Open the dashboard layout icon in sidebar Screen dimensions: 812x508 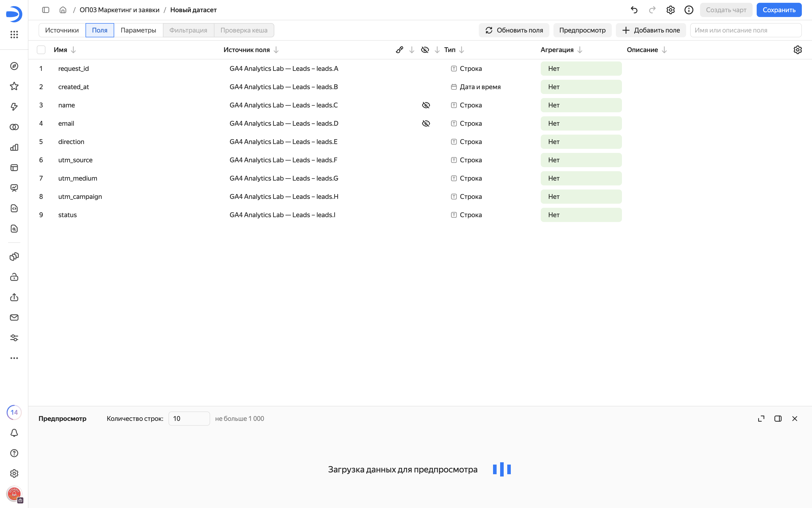14,168
